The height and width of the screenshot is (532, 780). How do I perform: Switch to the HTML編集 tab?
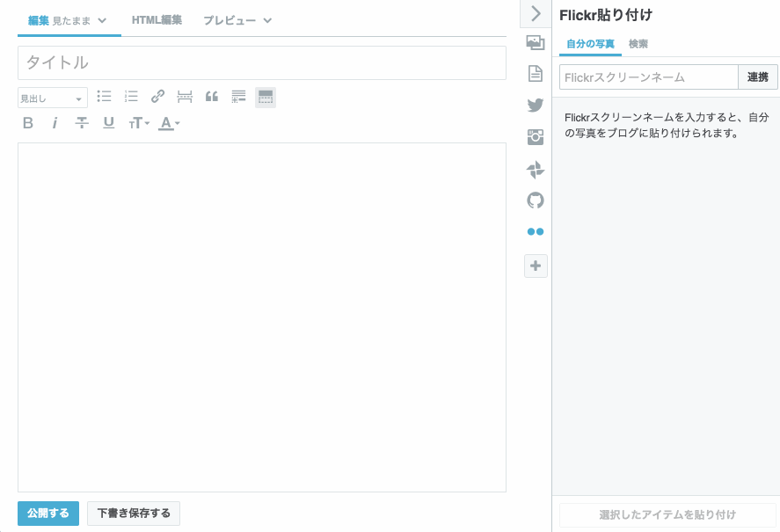click(x=157, y=18)
